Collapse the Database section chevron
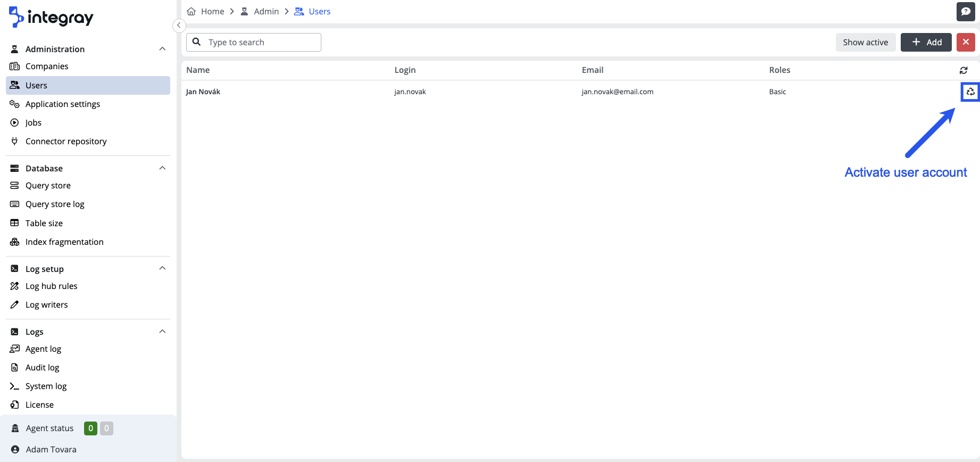Image resolution: width=980 pixels, height=462 pixels. pyautogui.click(x=162, y=168)
